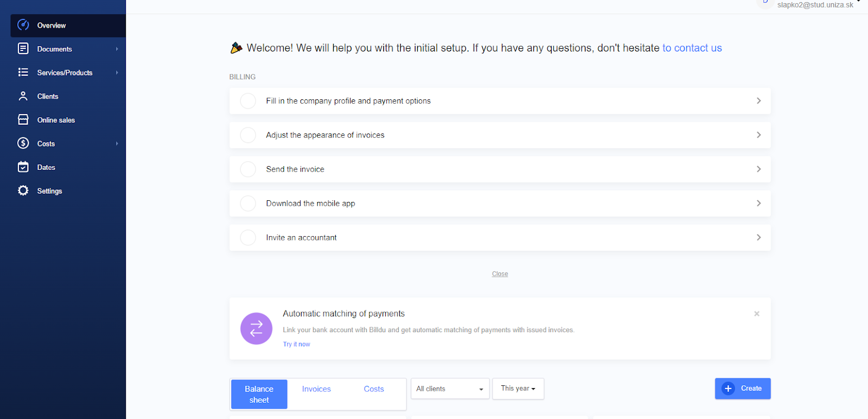The height and width of the screenshot is (419, 868).
Task: Expand the This year period dropdown
Action: [x=518, y=389]
